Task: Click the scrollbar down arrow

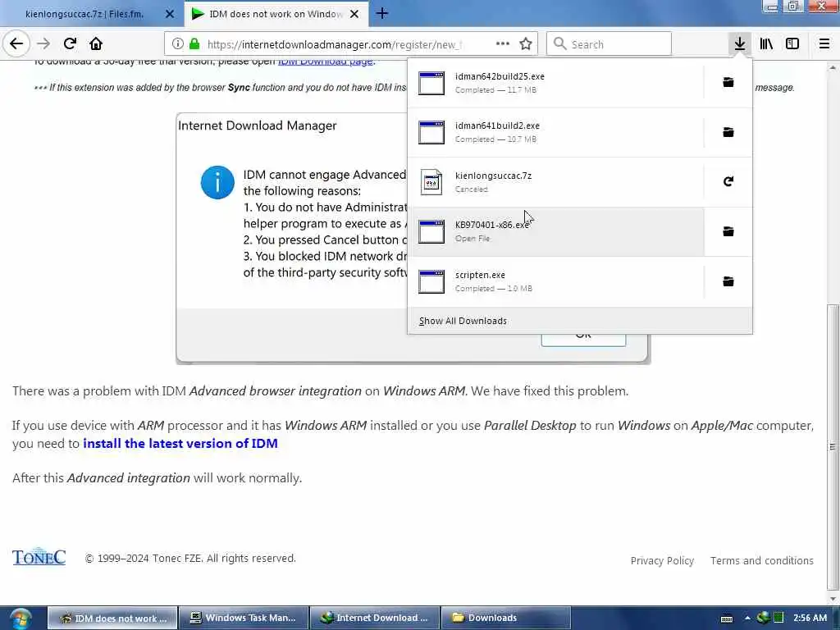Action: click(x=833, y=599)
